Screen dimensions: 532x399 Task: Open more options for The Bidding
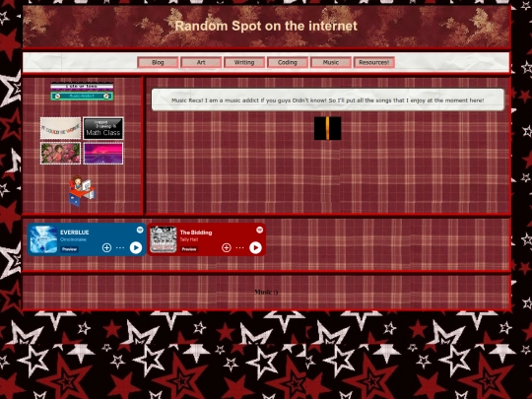[239, 247]
